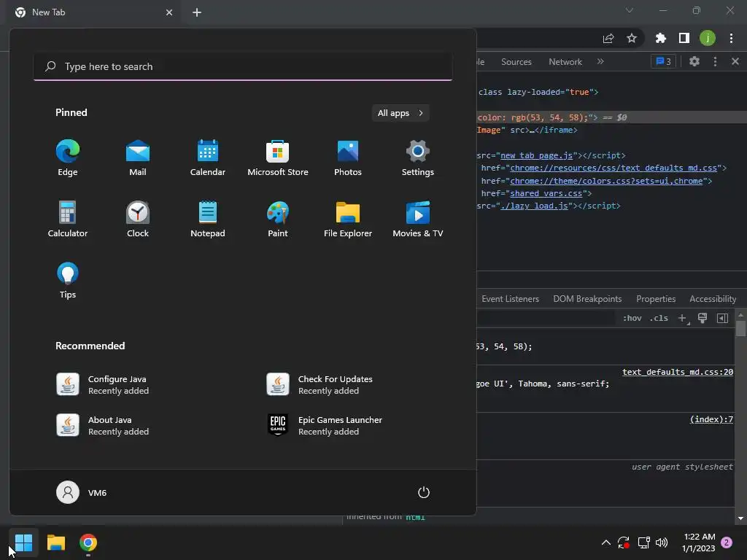Open text_defaults_md.css:20 stylesheet link
The height and width of the screenshot is (560, 747).
(x=678, y=372)
